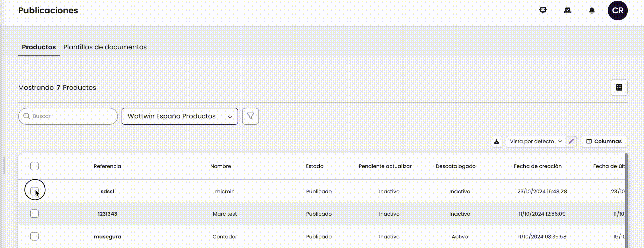Image resolution: width=644 pixels, height=248 pixels.
Task: Check the box for the sdssf row
Action: [x=34, y=191]
